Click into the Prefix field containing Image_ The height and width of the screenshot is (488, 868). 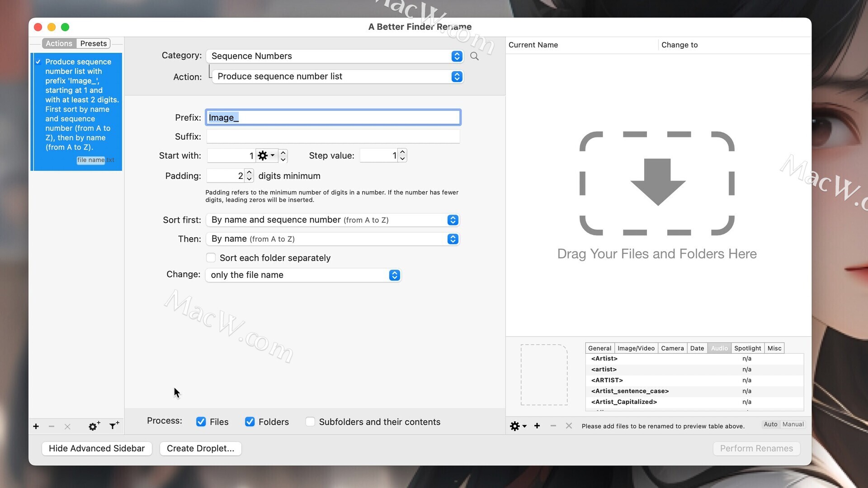(333, 117)
